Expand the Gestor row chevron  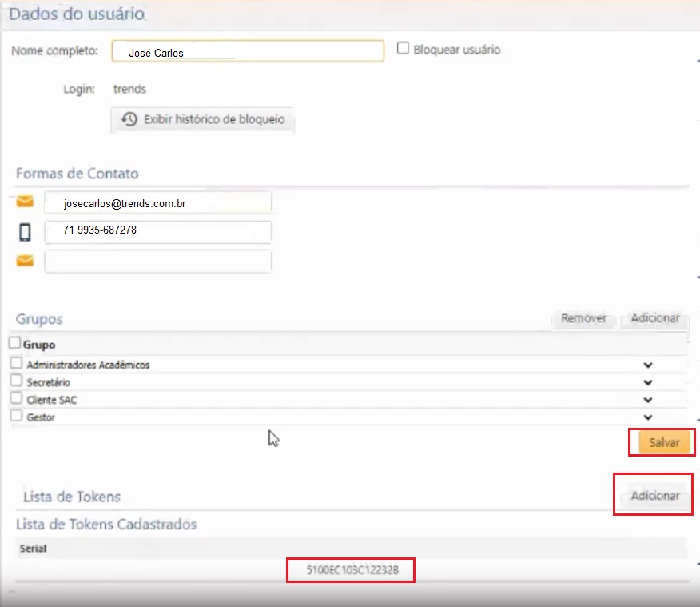point(648,417)
